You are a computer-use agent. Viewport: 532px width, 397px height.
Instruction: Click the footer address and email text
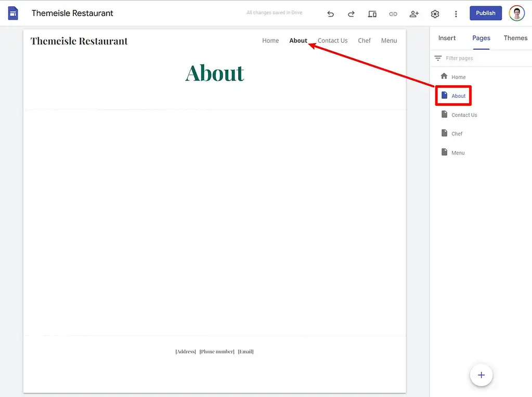tap(214, 352)
